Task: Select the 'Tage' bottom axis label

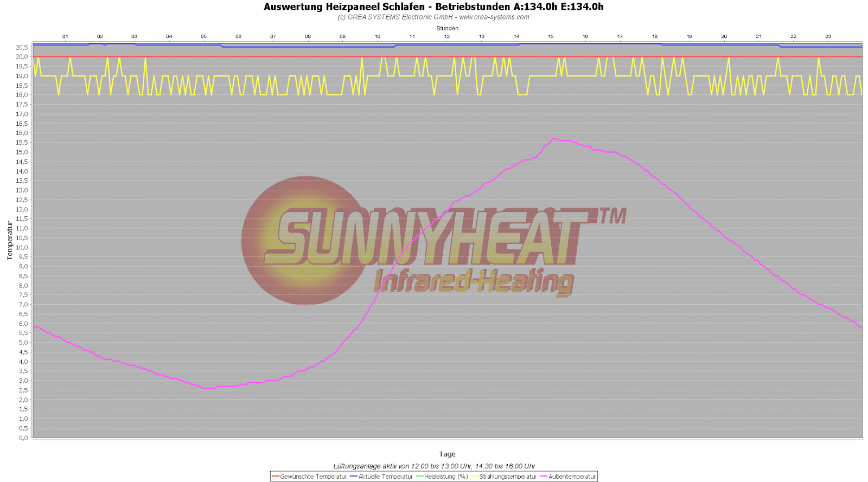Action: 447,454
